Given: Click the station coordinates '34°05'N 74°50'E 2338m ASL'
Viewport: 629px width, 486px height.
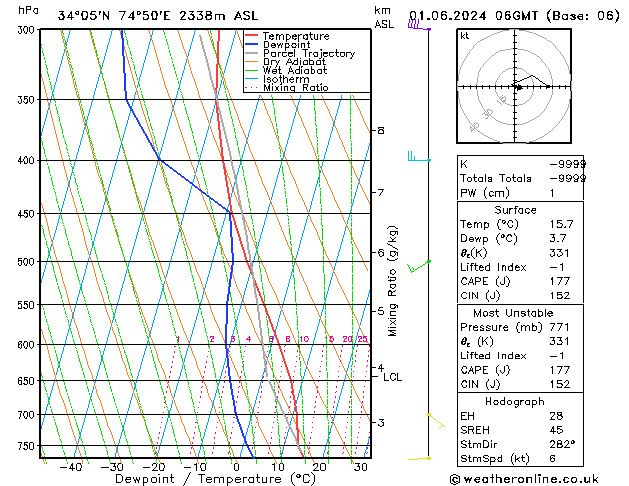Looking at the screenshot, I should coord(158,16).
